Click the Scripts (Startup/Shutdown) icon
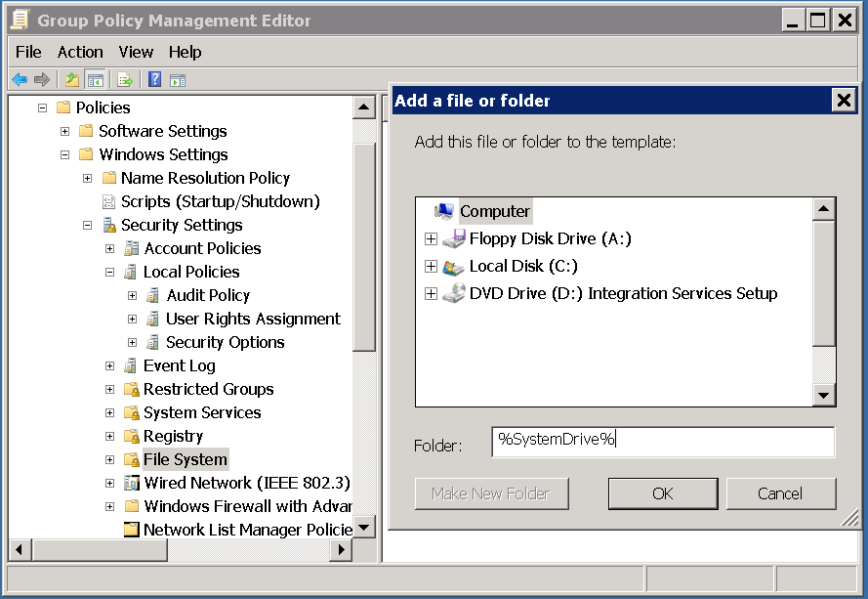868x599 pixels. click(109, 201)
